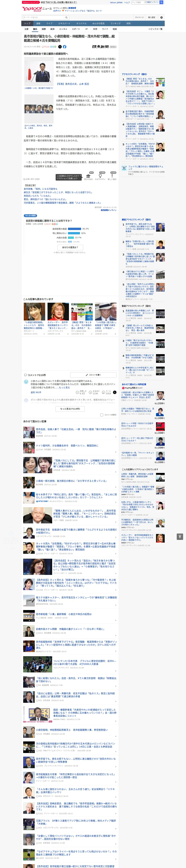Open 購入履歴 link
The height and width of the screenshot is (868, 186).
pos(152,18)
